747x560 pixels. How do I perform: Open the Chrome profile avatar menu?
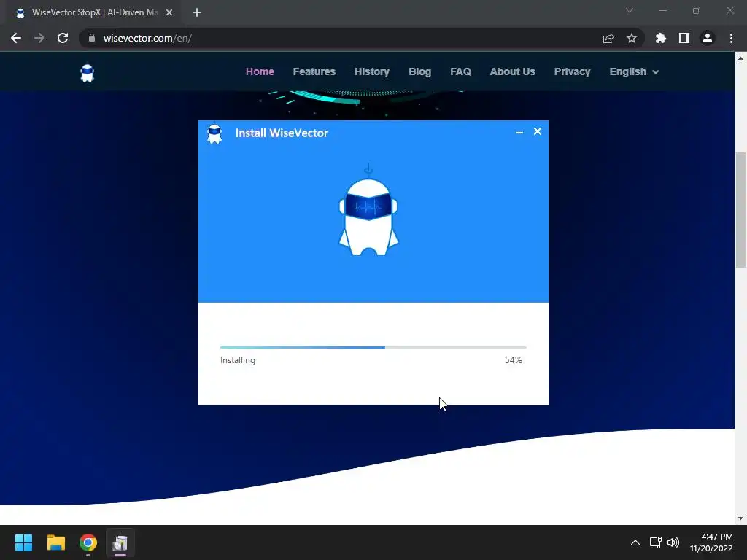(708, 38)
